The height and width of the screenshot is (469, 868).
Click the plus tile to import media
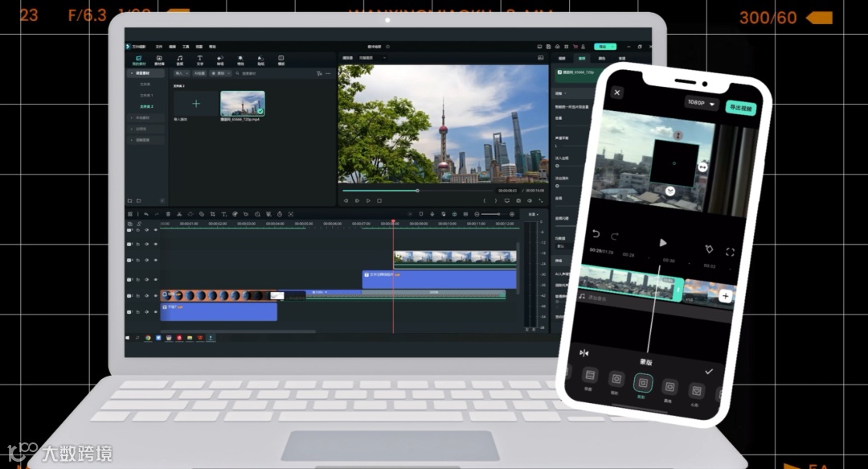196,103
